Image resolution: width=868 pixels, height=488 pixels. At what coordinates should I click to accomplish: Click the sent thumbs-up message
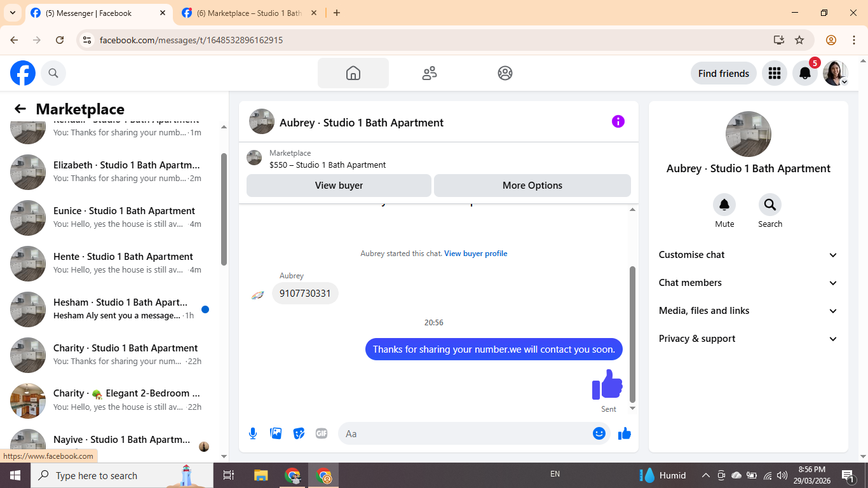(x=607, y=384)
